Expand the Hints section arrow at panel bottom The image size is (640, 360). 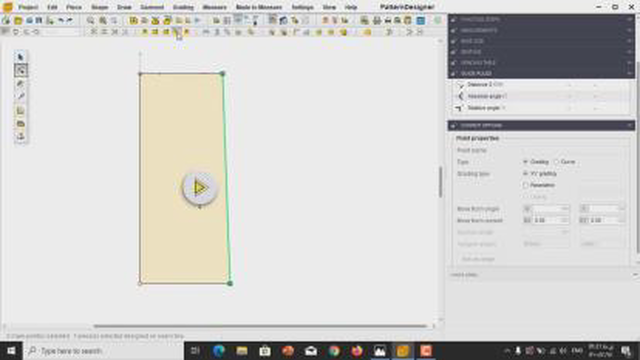(635, 275)
